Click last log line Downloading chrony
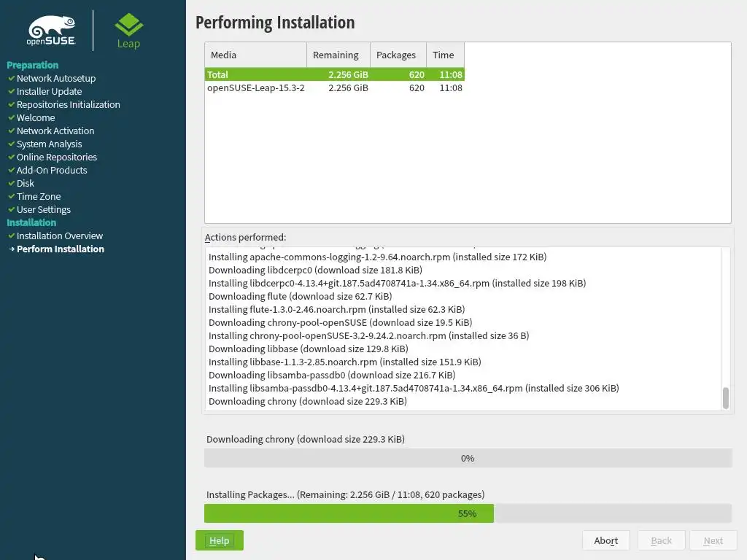This screenshot has height=560, width=747. pos(308,402)
